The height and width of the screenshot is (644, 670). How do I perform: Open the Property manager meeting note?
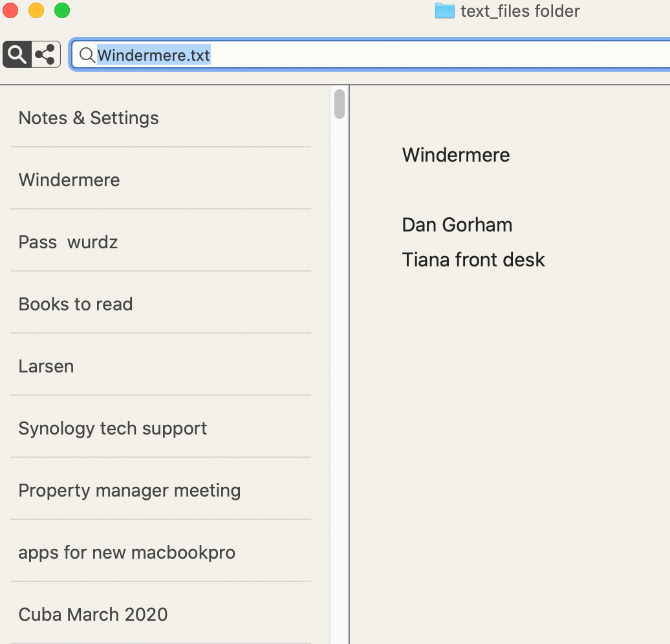(129, 491)
